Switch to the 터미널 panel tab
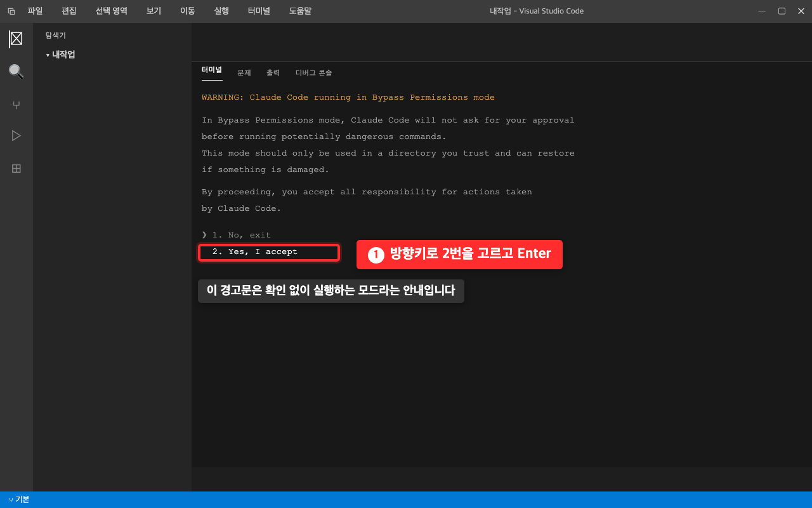The height and width of the screenshot is (508, 812). click(x=212, y=70)
